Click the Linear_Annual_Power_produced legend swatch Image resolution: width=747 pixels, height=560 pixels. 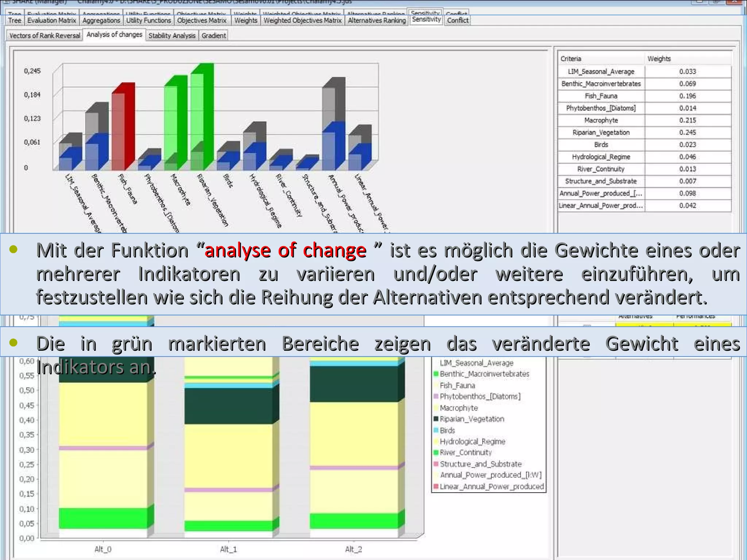tap(436, 486)
